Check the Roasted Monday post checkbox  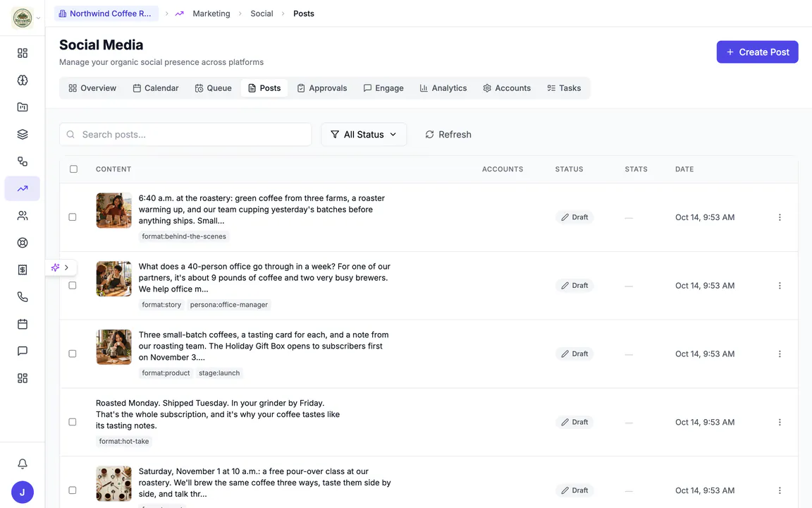click(73, 422)
